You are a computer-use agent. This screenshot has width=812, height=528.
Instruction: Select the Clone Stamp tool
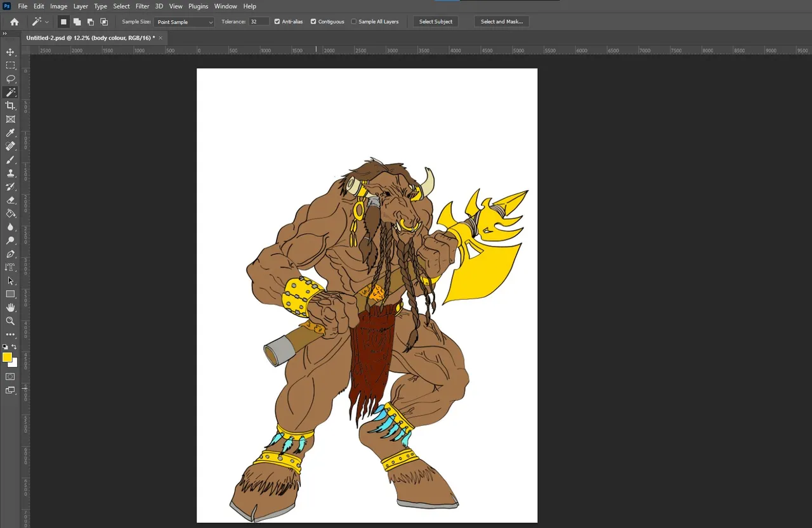pyautogui.click(x=10, y=173)
